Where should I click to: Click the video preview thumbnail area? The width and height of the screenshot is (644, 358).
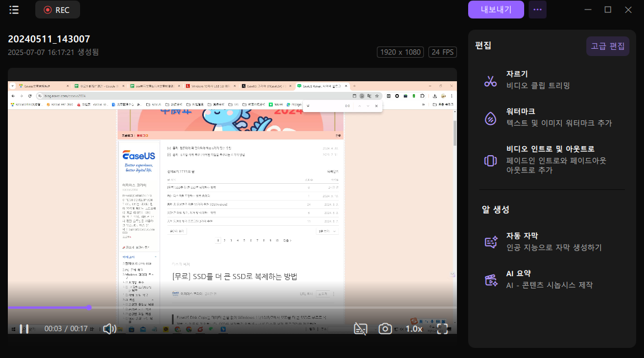(x=232, y=196)
